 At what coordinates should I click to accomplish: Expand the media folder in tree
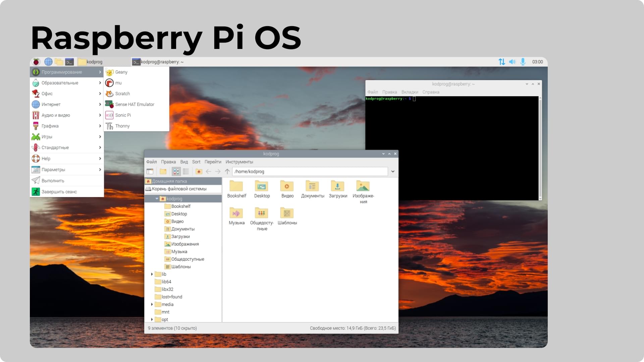pyautogui.click(x=152, y=304)
